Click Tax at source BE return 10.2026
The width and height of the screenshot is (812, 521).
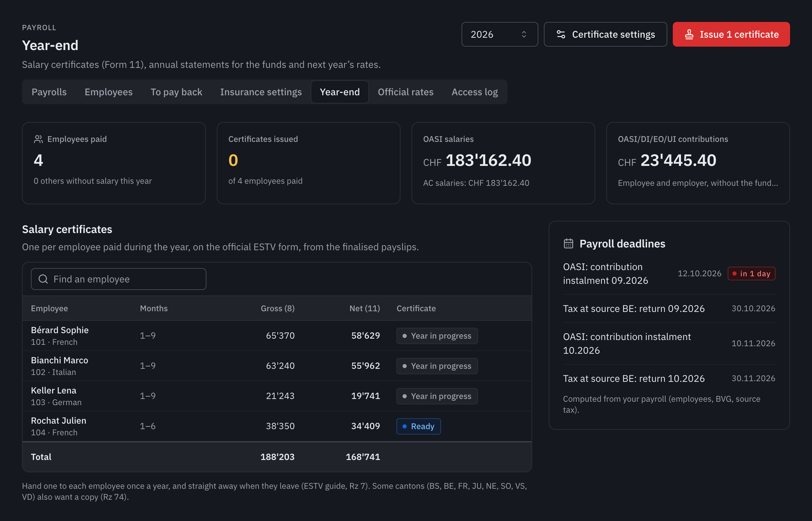669,378
